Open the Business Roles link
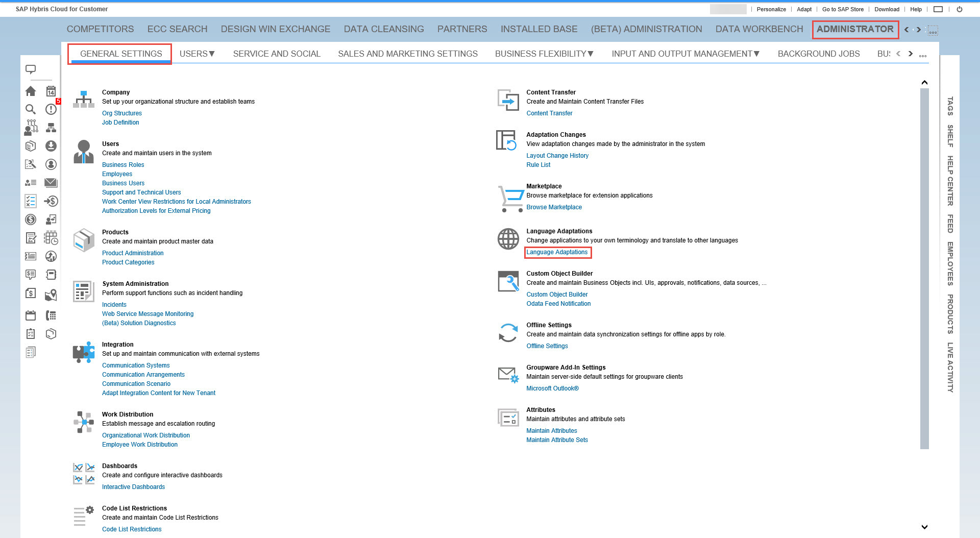This screenshot has width=980, height=538. tap(123, 165)
